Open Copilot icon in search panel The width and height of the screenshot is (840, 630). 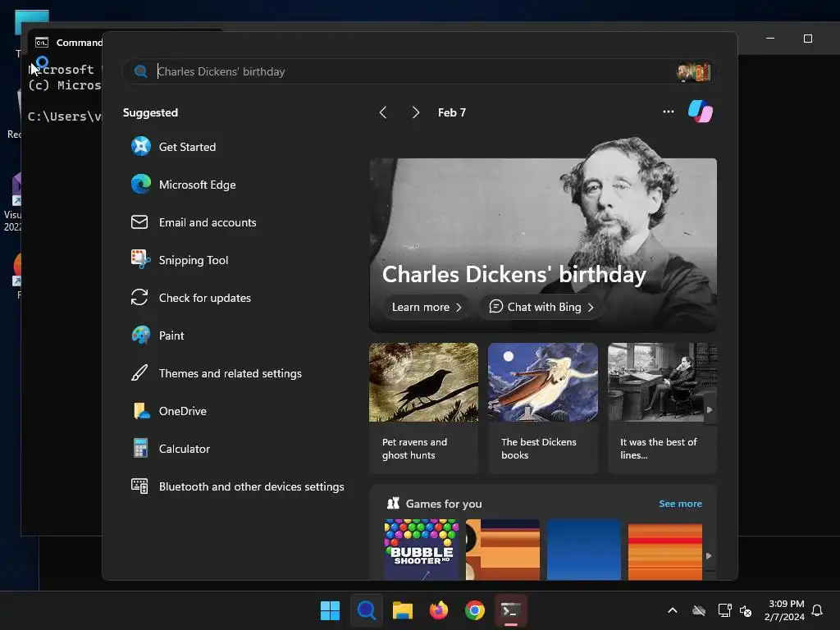[701, 112]
